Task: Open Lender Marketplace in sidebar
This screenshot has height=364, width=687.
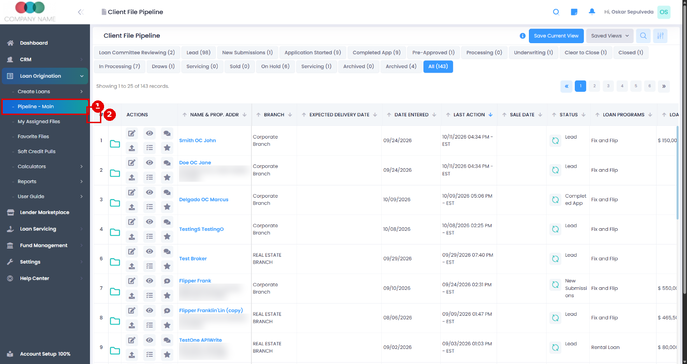Action: [45, 212]
